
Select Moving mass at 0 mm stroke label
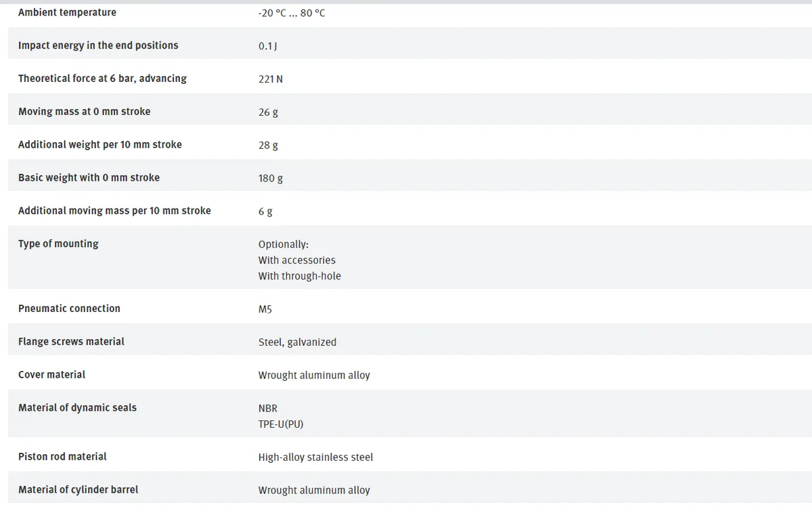[85, 111]
